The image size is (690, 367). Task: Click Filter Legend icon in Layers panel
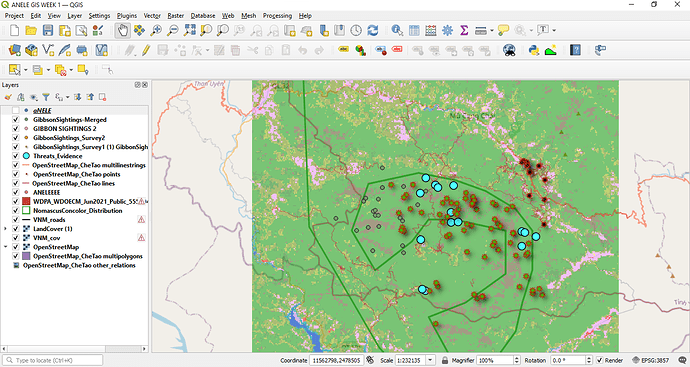(x=46, y=97)
